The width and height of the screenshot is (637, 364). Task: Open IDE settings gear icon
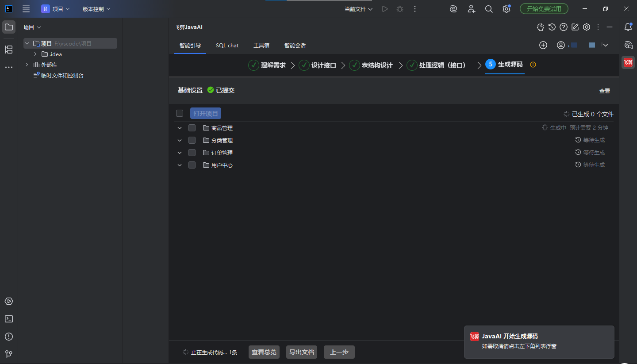(x=507, y=9)
